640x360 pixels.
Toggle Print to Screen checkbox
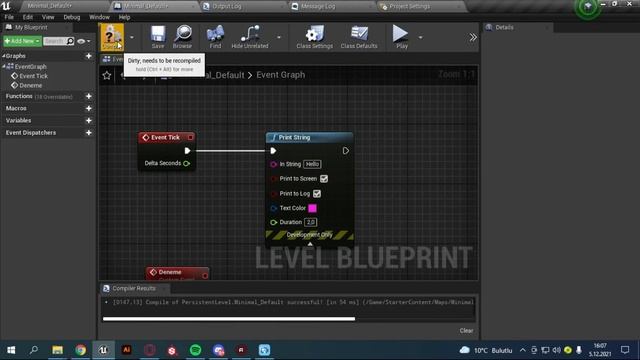324,179
